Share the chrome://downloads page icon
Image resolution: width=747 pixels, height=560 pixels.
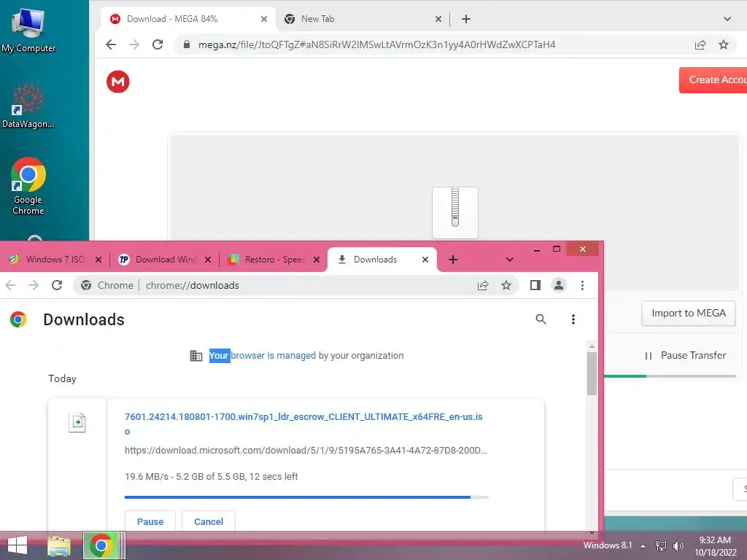pos(483,285)
